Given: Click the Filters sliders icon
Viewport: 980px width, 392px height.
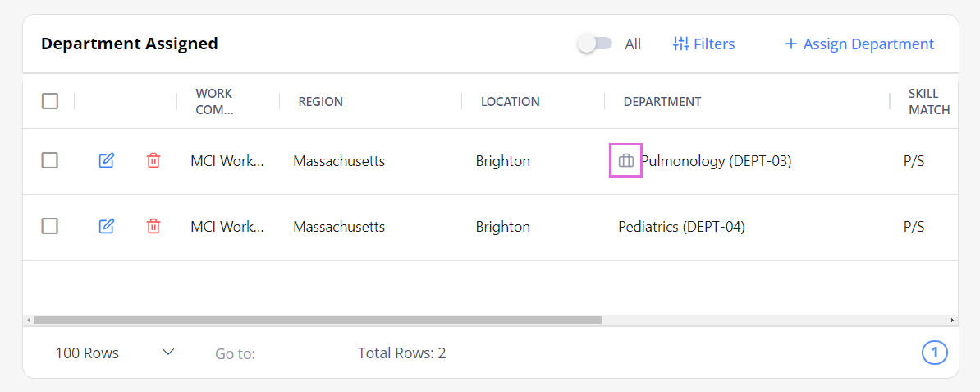Looking at the screenshot, I should tap(680, 44).
